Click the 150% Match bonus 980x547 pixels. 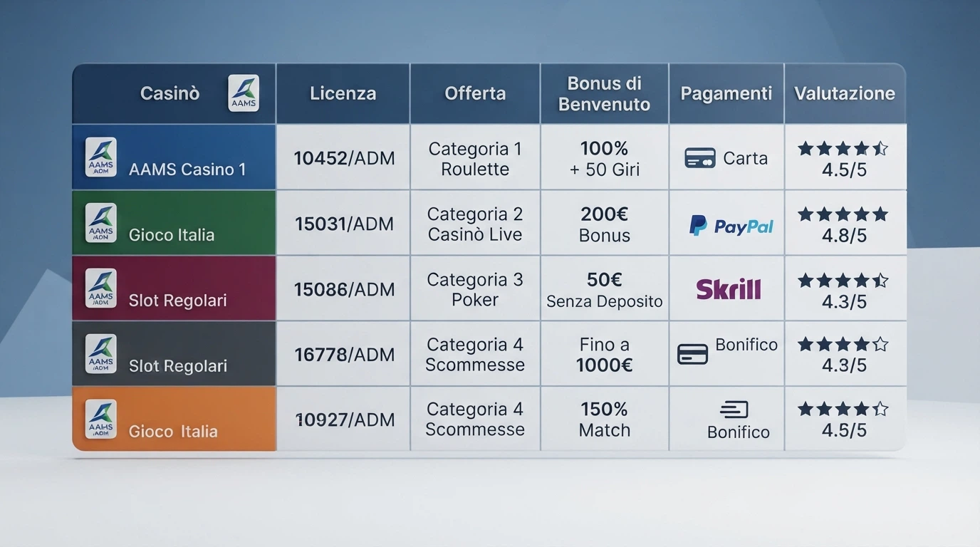(x=605, y=420)
